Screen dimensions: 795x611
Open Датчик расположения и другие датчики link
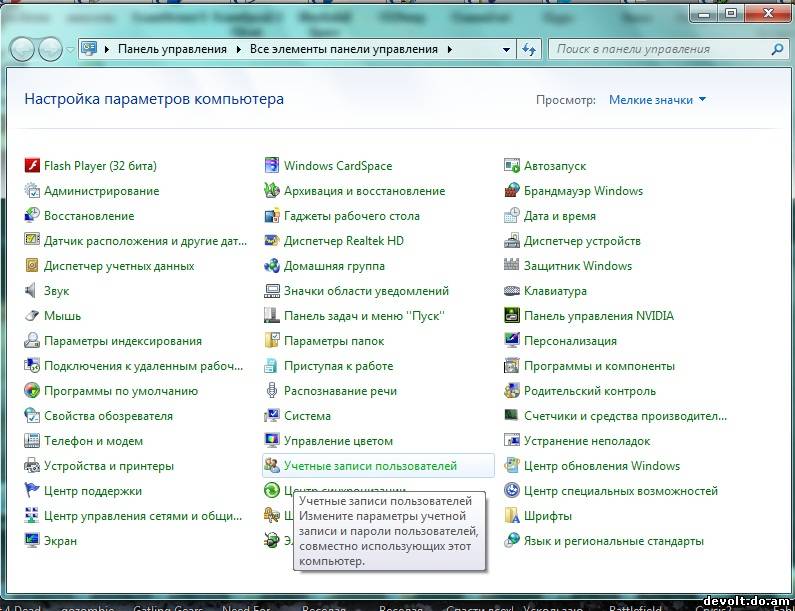146,241
